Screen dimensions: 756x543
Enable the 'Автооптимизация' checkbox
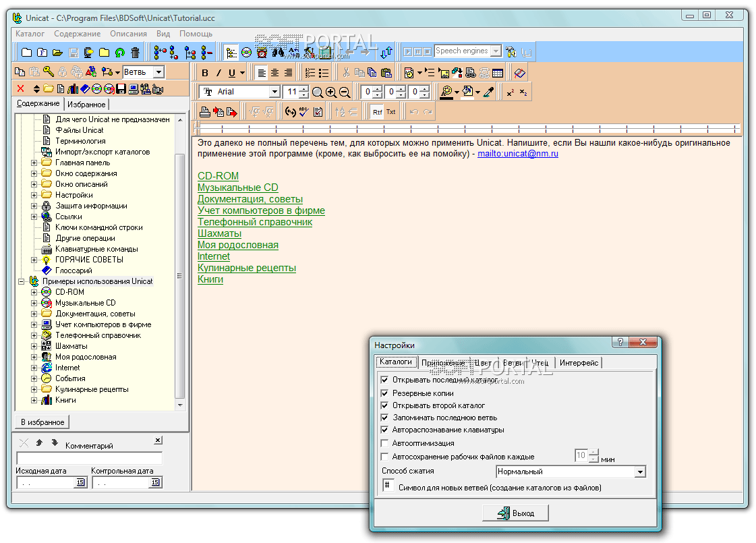[384, 443]
